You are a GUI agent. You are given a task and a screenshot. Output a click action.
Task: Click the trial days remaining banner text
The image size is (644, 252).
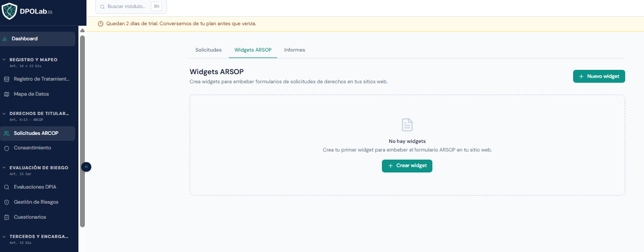click(181, 24)
